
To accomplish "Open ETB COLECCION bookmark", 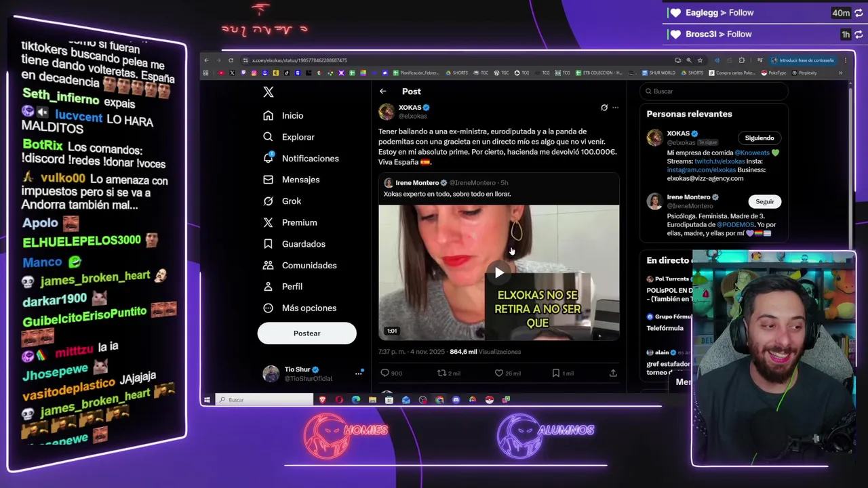I will (599, 73).
